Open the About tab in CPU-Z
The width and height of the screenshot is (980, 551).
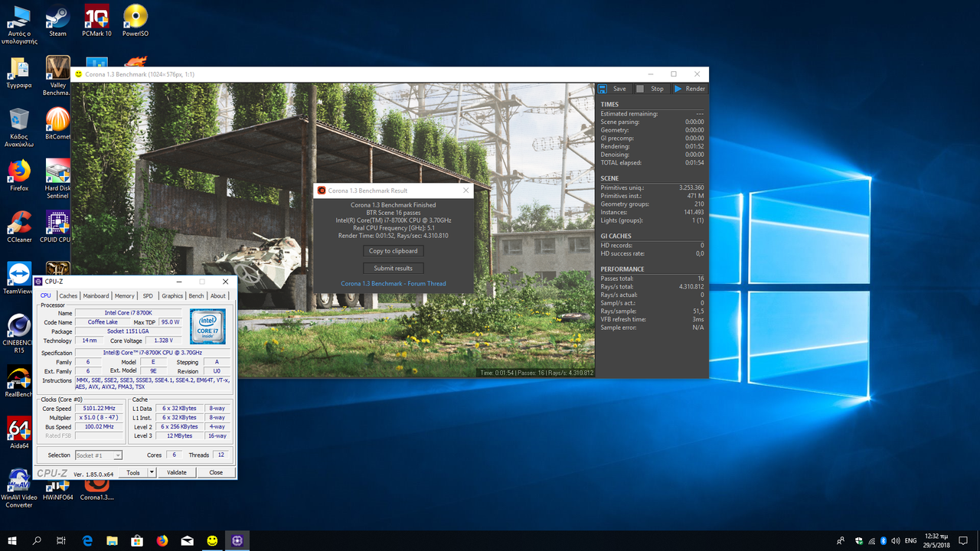pyautogui.click(x=218, y=295)
